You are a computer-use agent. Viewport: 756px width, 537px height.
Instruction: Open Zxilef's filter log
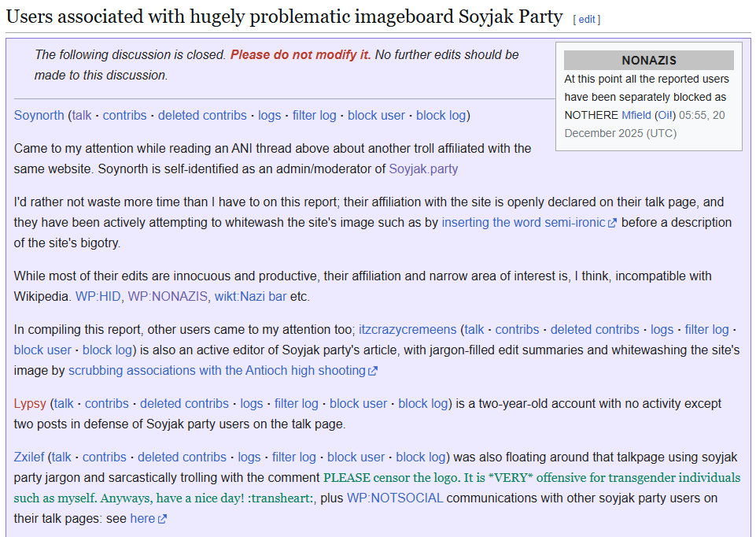point(294,457)
